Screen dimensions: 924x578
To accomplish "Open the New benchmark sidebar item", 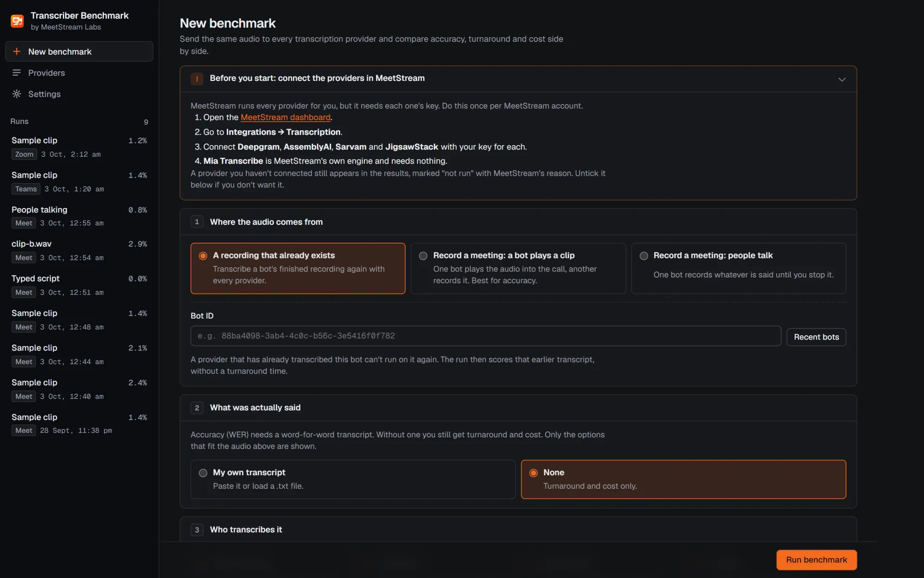I will tap(79, 51).
